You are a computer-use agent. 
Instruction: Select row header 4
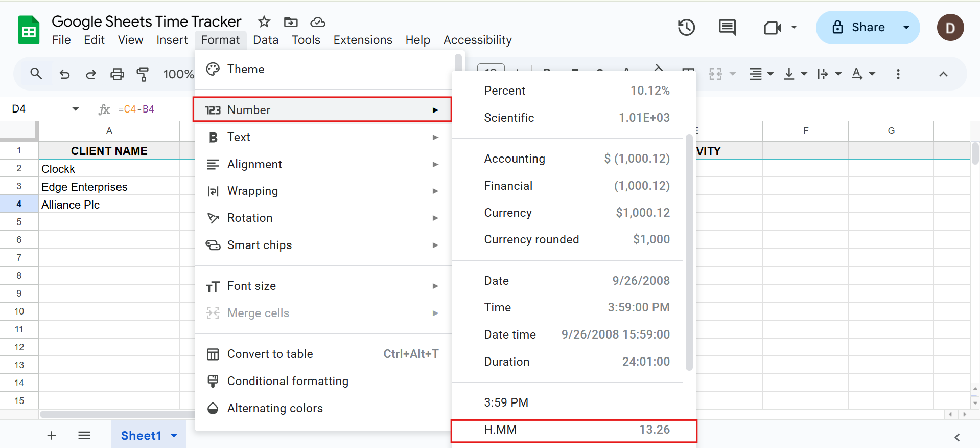(x=19, y=204)
